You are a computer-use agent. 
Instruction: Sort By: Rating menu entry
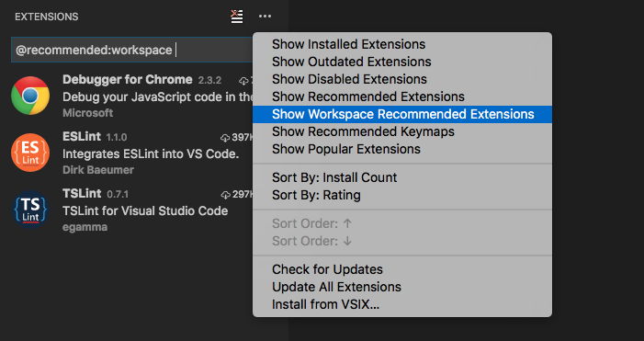[x=402, y=195]
